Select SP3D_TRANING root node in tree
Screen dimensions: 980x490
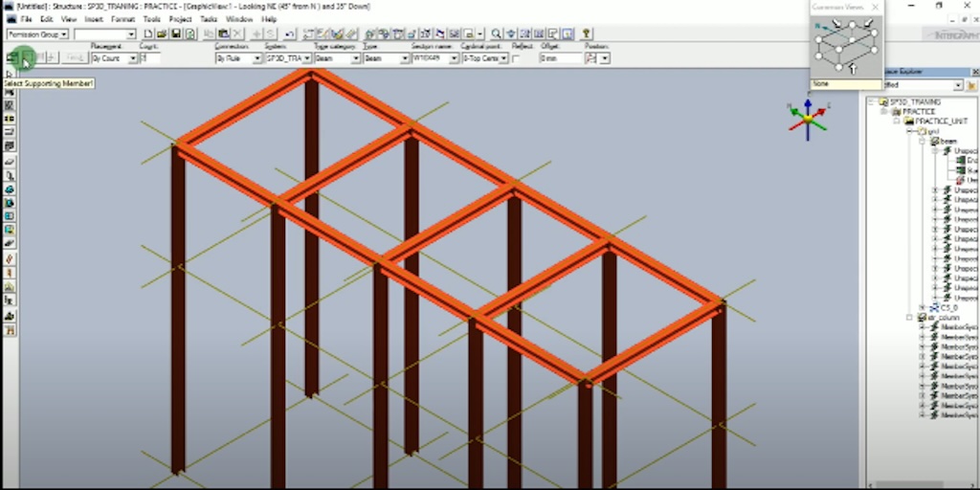(915, 101)
